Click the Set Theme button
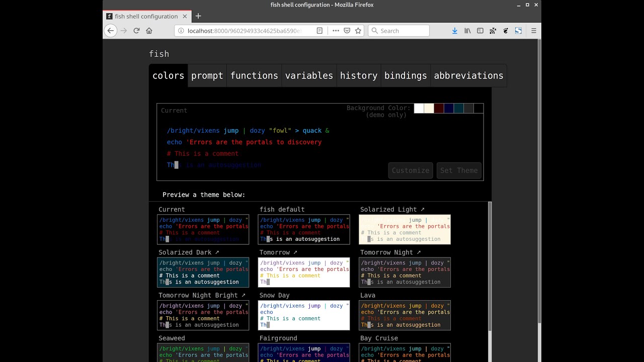This screenshot has height=362, width=644. [459, 170]
